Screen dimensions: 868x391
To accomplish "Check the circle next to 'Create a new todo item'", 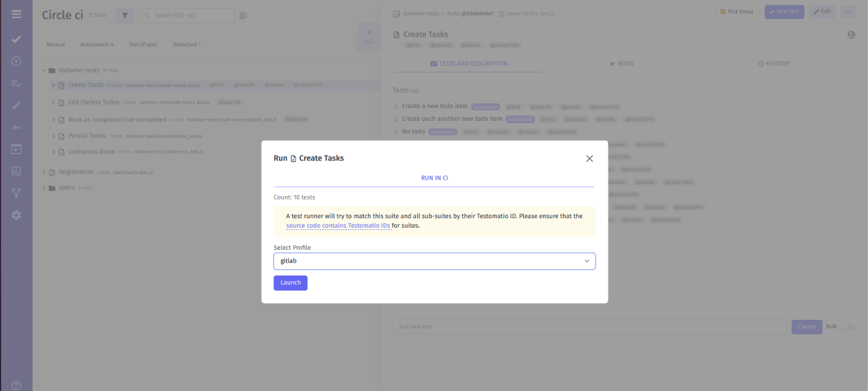I will pos(395,106).
